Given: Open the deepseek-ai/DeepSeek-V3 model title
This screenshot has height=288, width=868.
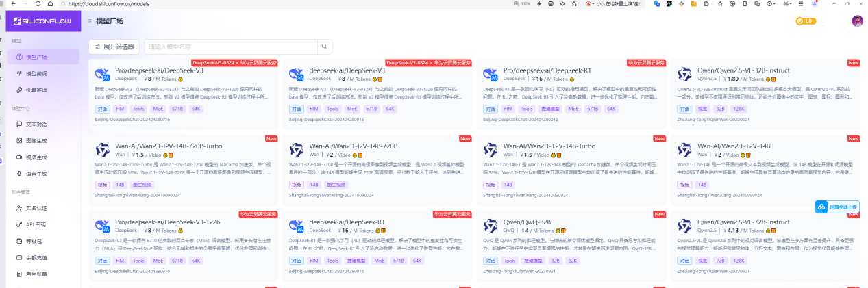Looking at the screenshot, I should click(x=347, y=70).
